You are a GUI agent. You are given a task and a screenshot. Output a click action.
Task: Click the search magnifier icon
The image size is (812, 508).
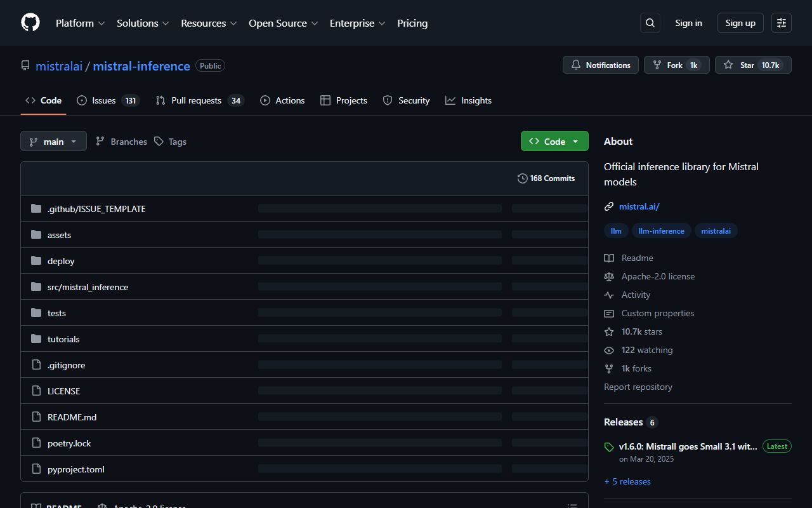tap(650, 22)
